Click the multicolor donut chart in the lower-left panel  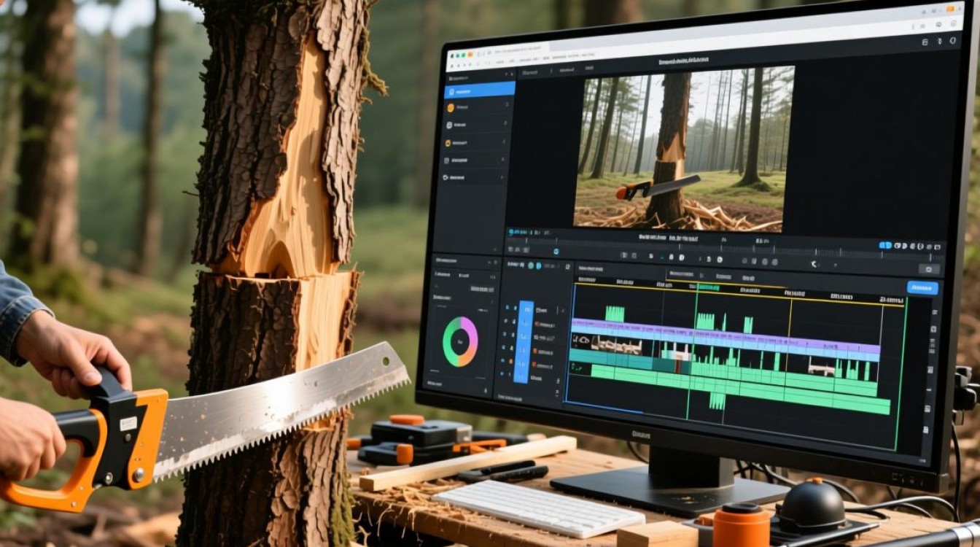point(460,341)
